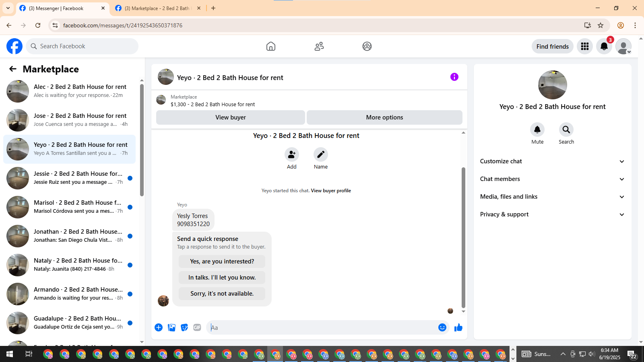This screenshot has width=644, height=362.
Task: Open the conversation information icon
Action: coord(454,77)
